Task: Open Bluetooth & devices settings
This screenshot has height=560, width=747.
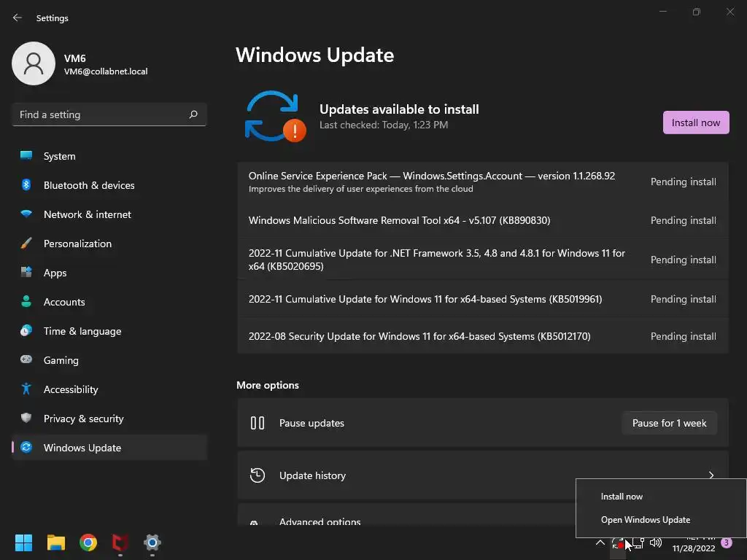Action: [109, 185]
